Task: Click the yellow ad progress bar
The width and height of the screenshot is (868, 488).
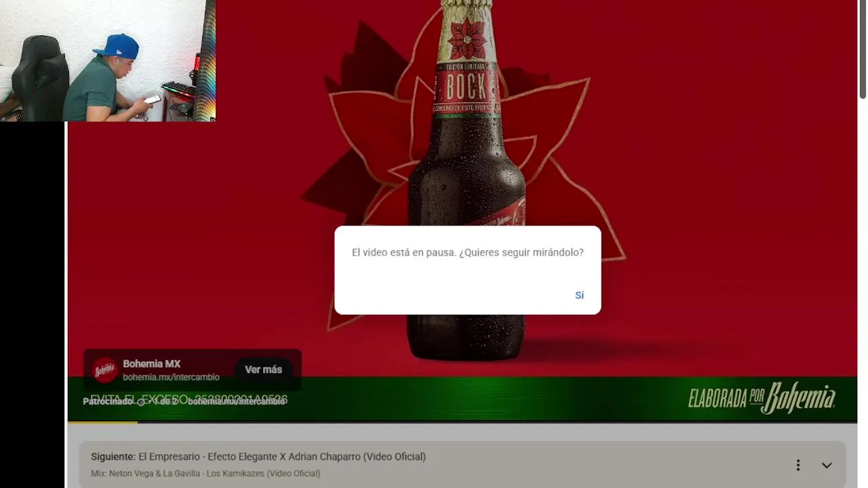Action: pos(102,422)
